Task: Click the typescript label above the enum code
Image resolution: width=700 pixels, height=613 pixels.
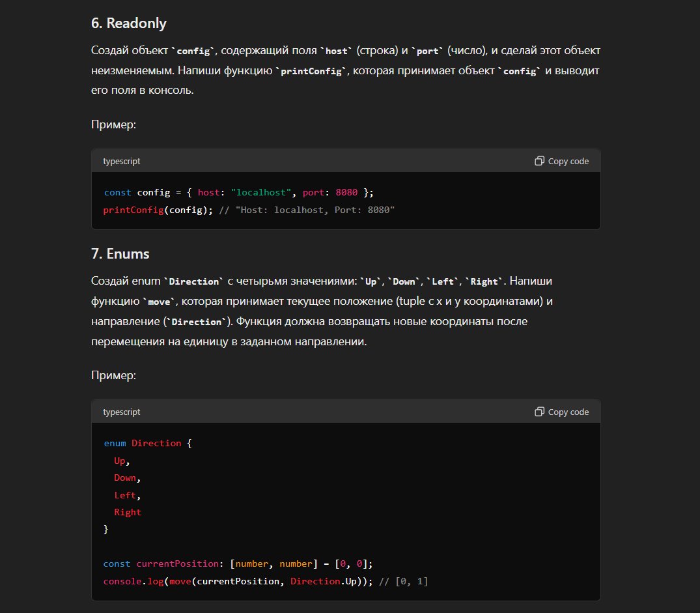Action: pos(121,412)
